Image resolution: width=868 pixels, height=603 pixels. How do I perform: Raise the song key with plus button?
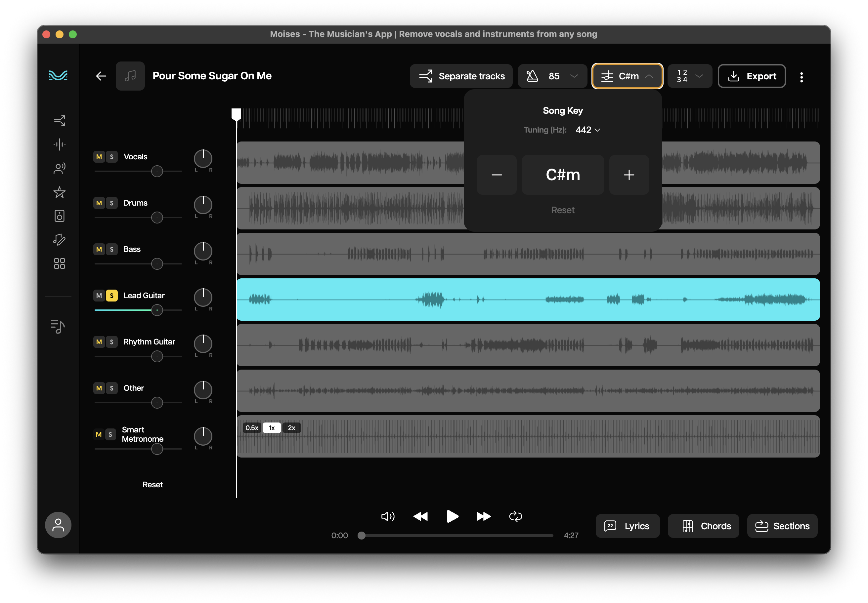(629, 175)
